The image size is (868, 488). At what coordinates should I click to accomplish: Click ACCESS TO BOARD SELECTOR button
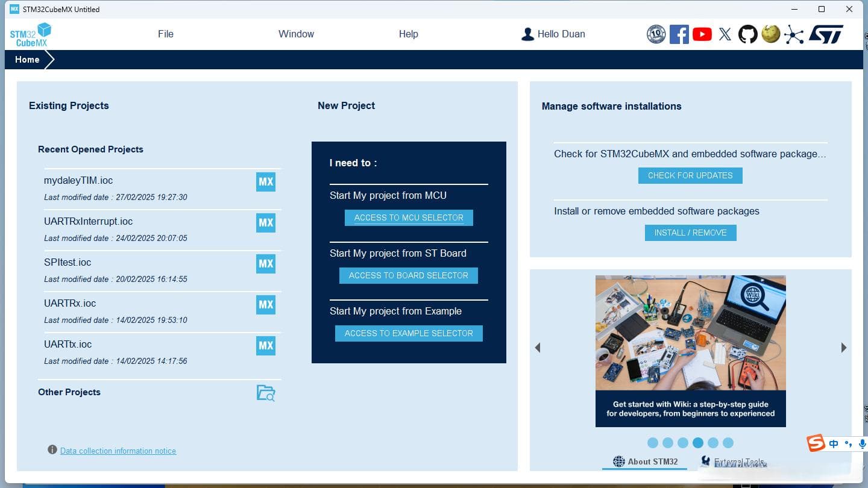pyautogui.click(x=409, y=275)
